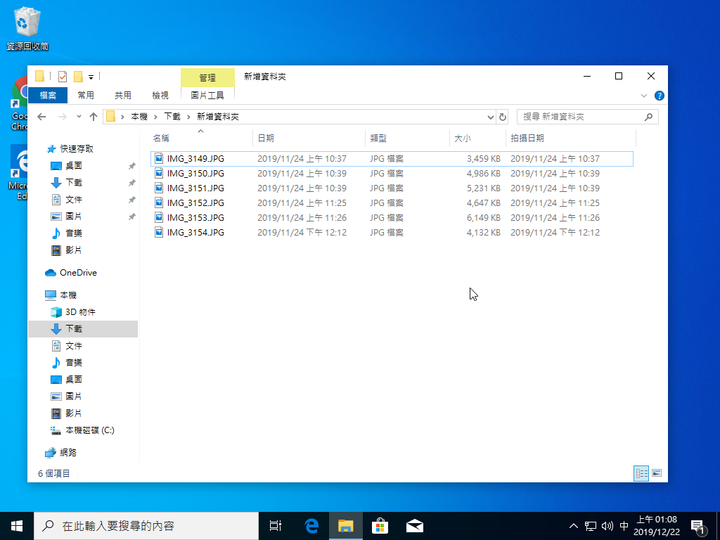Open the Customize Quick Access Toolbar dropdown
This screenshot has width=720, height=540.
(91, 77)
